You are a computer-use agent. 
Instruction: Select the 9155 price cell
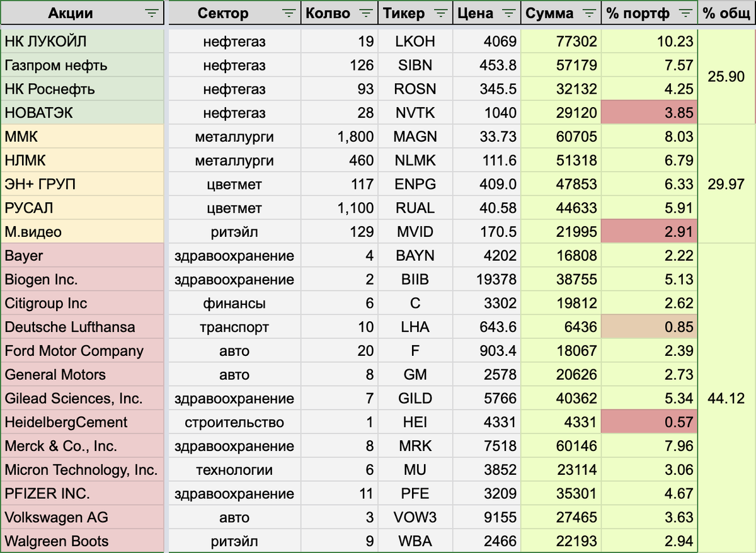487,517
